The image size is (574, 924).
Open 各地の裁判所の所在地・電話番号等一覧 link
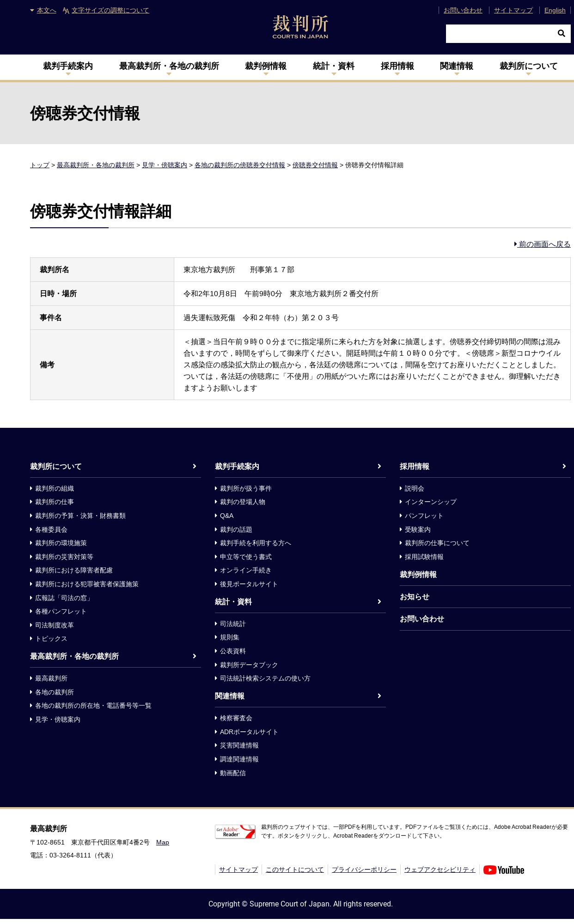pos(93,705)
